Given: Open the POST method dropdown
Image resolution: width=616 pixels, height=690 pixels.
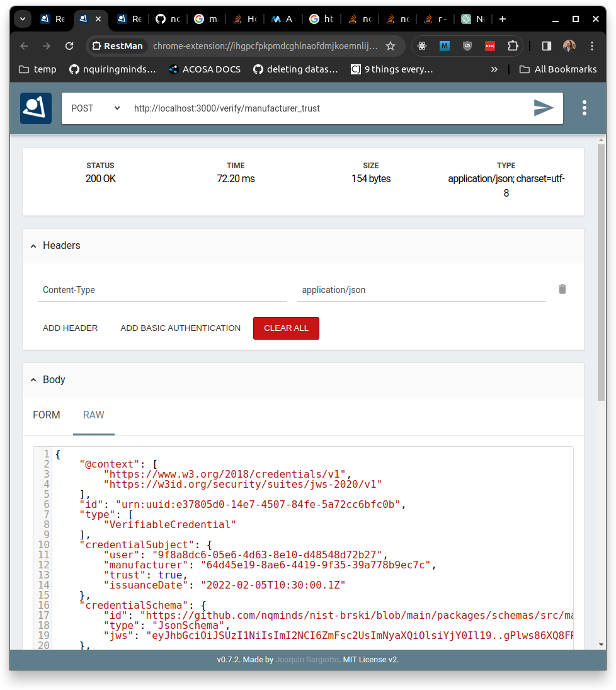Looking at the screenshot, I should point(96,108).
